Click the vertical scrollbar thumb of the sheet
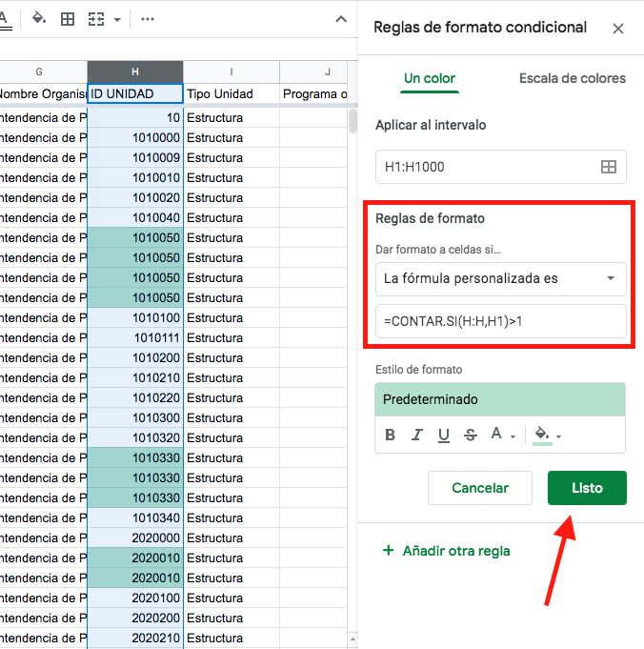The height and width of the screenshot is (649, 644). (x=352, y=121)
